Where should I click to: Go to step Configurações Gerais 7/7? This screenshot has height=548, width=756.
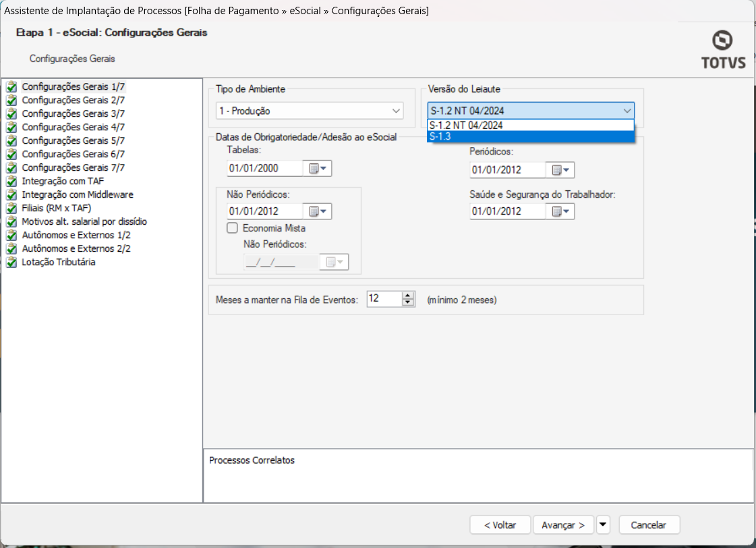[x=74, y=168]
